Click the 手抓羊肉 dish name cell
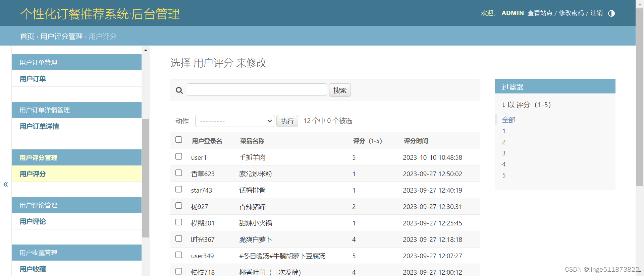Screen dimensions: 644x276 tap(252, 157)
